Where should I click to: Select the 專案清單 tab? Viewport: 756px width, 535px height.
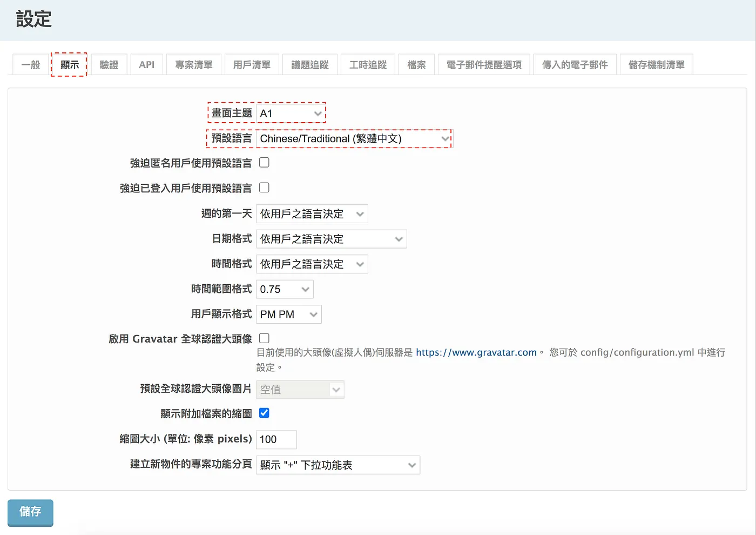click(x=194, y=65)
